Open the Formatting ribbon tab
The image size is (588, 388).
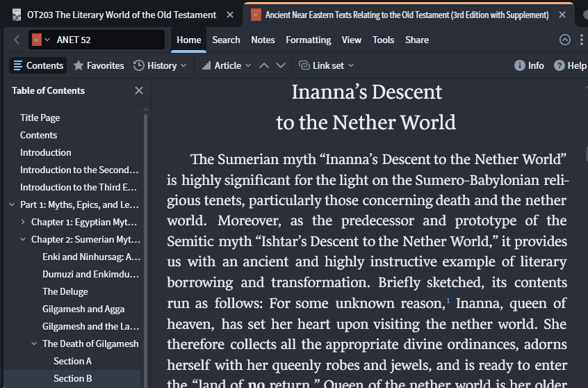click(x=309, y=40)
